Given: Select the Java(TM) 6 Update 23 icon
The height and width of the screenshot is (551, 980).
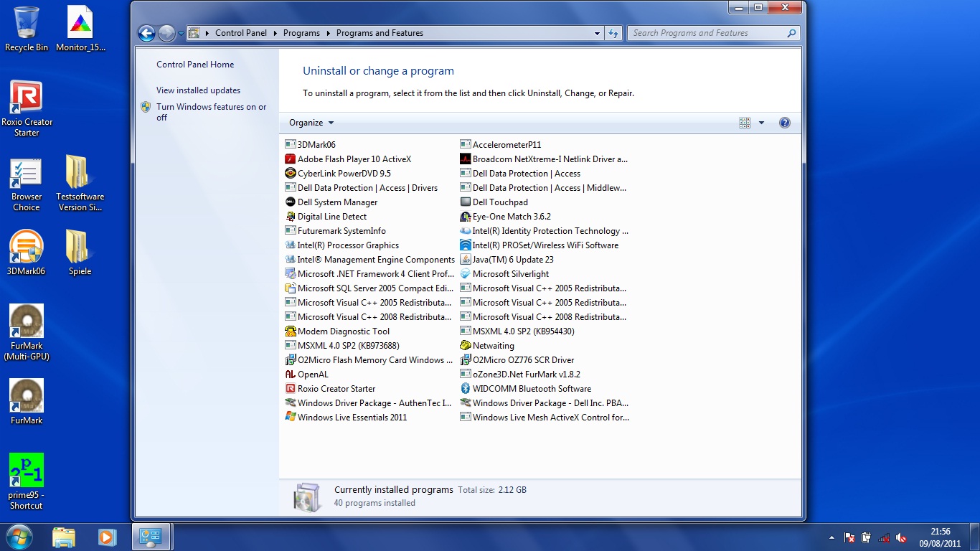Looking at the screenshot, I should pos(466,260).
